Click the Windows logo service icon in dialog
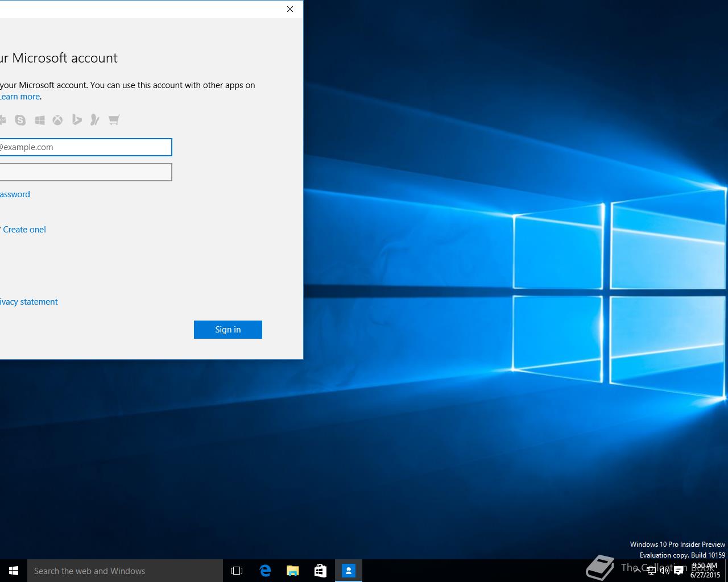728x582 pixels. point(40,120)
